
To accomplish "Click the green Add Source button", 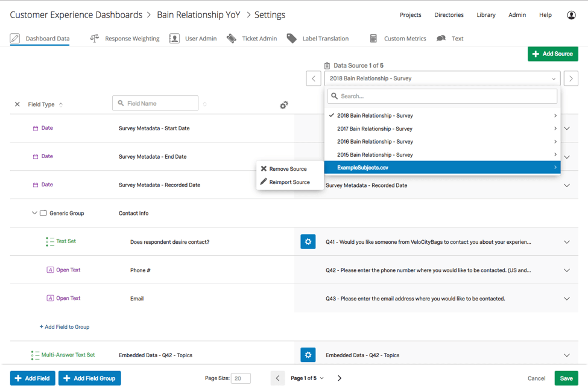I will 553,54.
